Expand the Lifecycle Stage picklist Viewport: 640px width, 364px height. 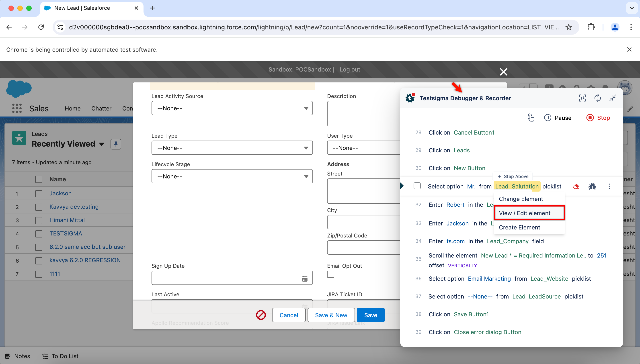point(232,176)
